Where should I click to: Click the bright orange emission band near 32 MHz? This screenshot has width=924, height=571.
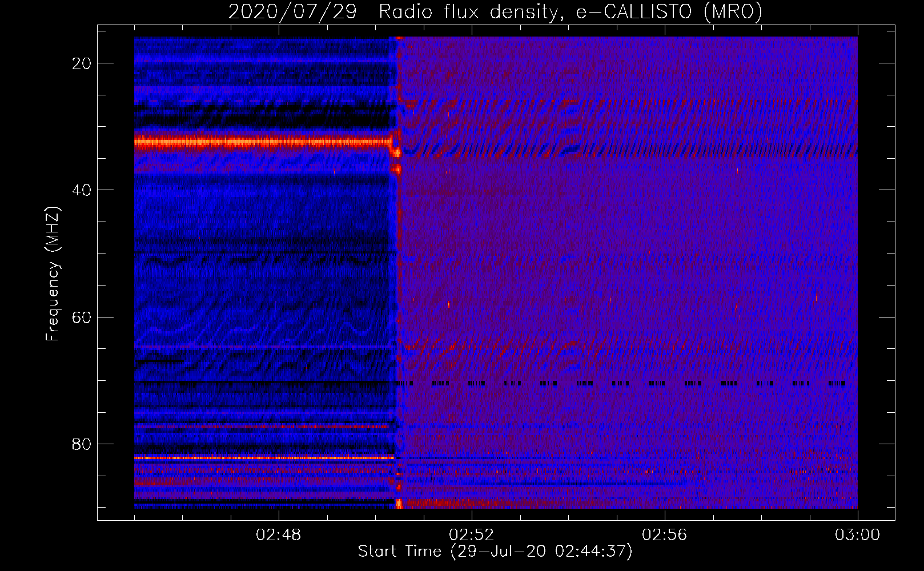[263, 142]
